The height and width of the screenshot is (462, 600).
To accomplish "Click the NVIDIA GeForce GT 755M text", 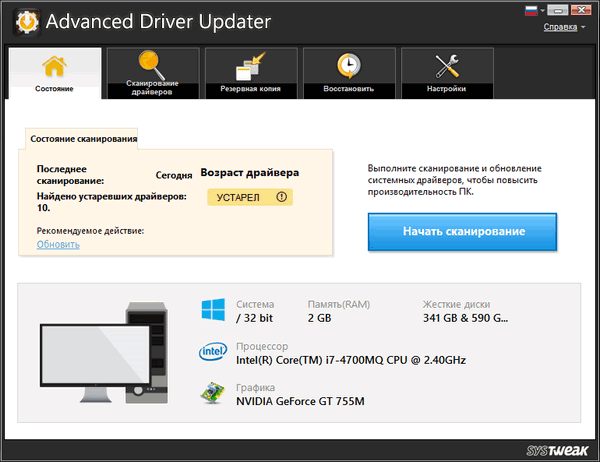I will click(x=300, y=402).
